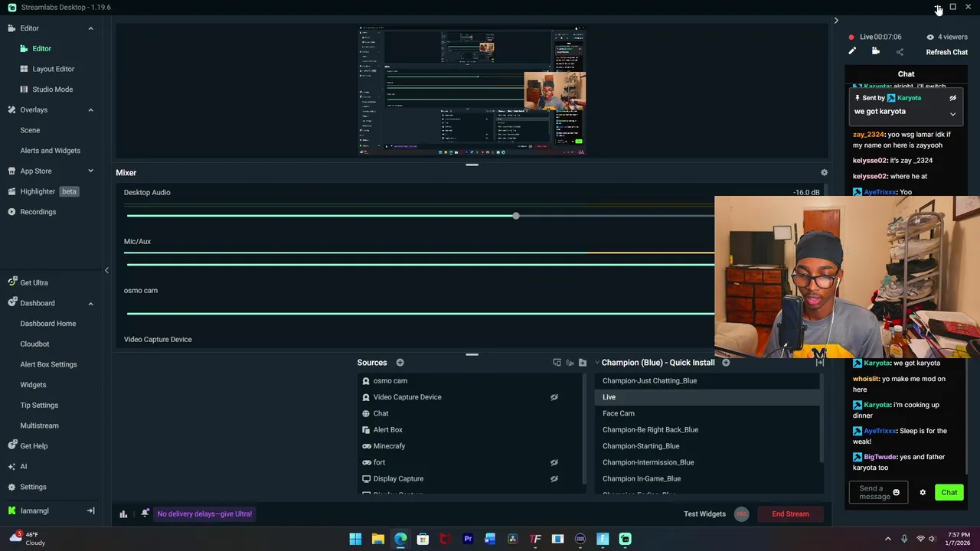Click the notifications bell icon
Viewport: 980px width, 551px height.
coord(145,514)
